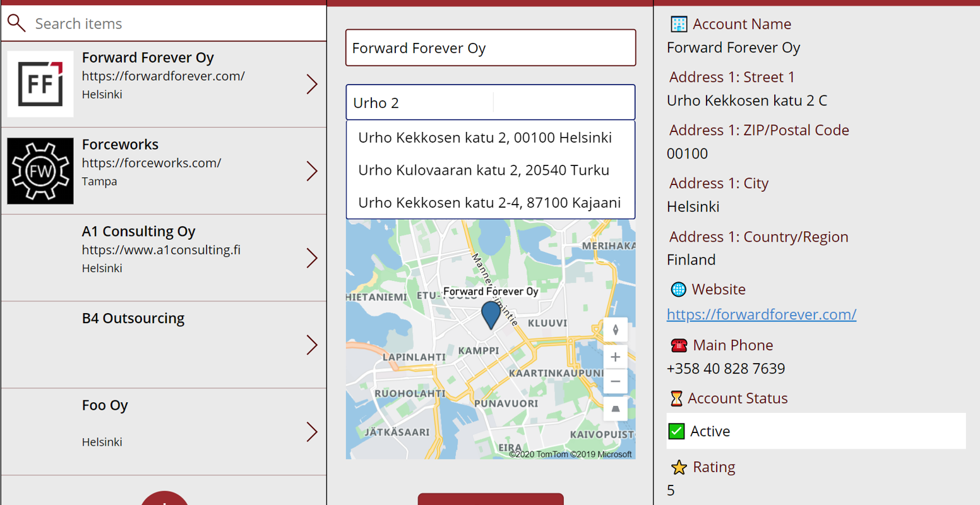Click Helsinki value under Address 1: City

[693, 207]
